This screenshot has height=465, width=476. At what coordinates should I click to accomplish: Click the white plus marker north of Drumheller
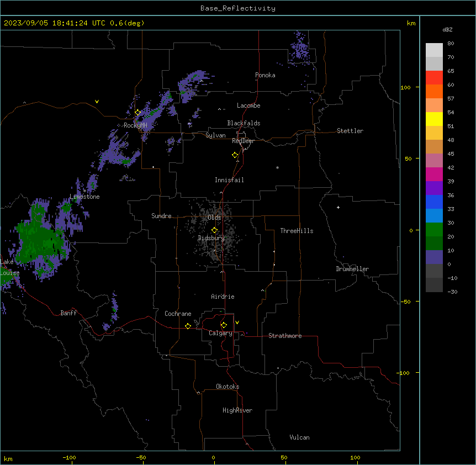(x=338, y=207)
